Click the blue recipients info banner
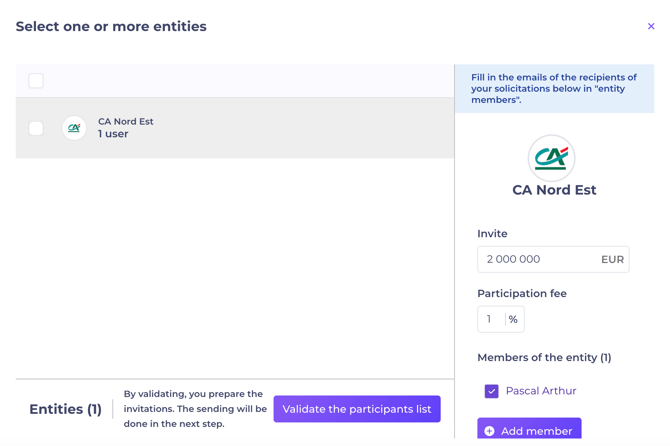Screen dimensions: 670x446 click(x=554, y=88)
